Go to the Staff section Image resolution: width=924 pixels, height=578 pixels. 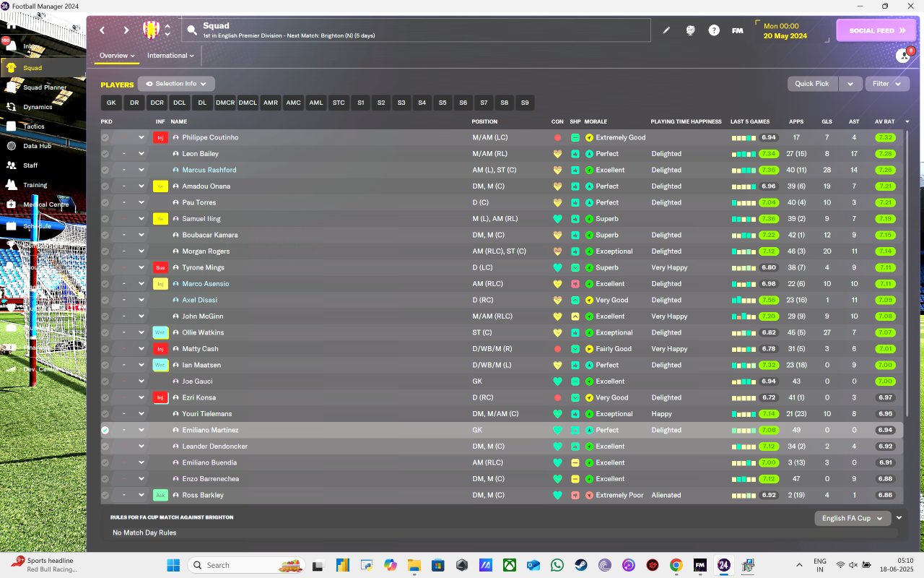(x=30, y=165)
